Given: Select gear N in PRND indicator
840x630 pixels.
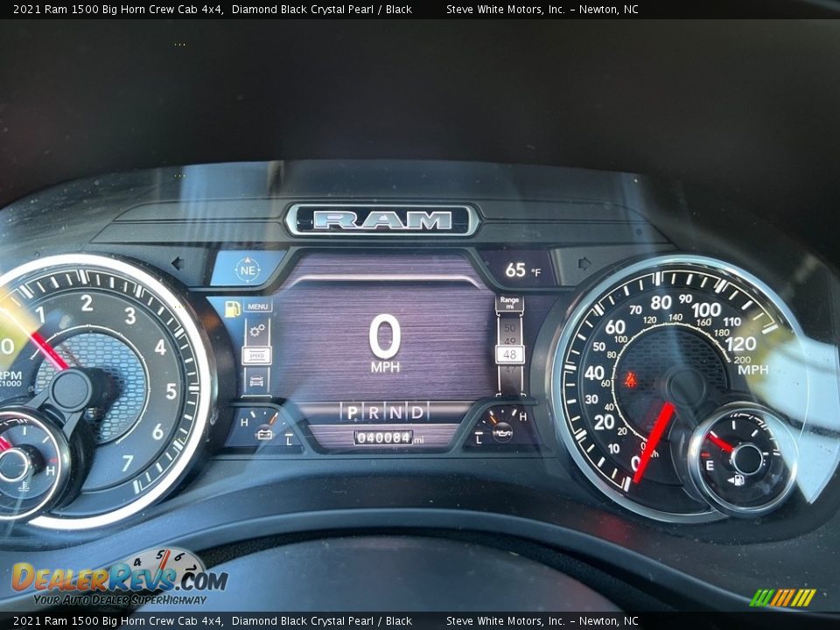Looking at the screenshot, I should click(x=395, y=412).
